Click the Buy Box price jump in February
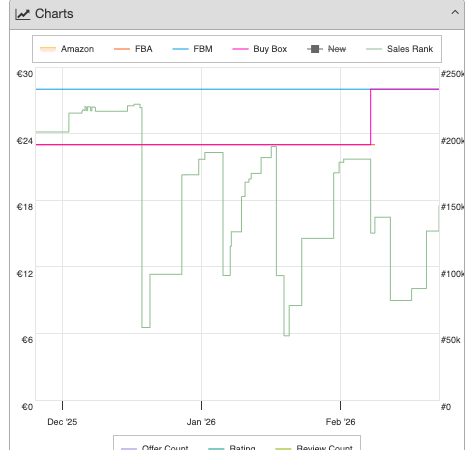This screenshot has height=450, width=474. (x=371, y=117)
